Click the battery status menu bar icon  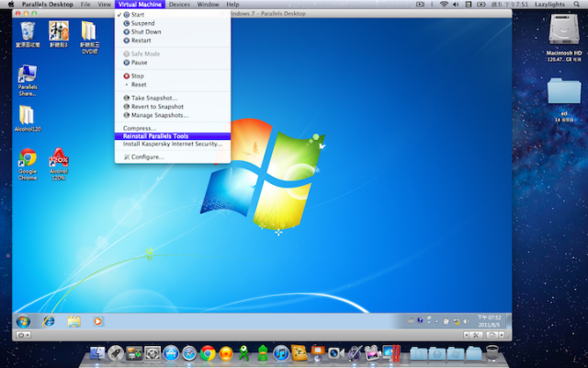coord(481,5)
